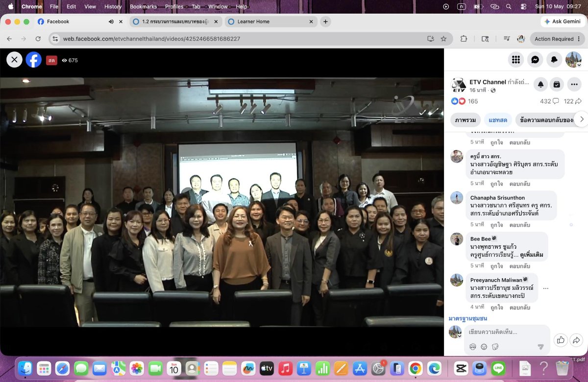This screenshot has width=588, height=382.
Task: Open CapCut from the Dock
Action: 461,368
